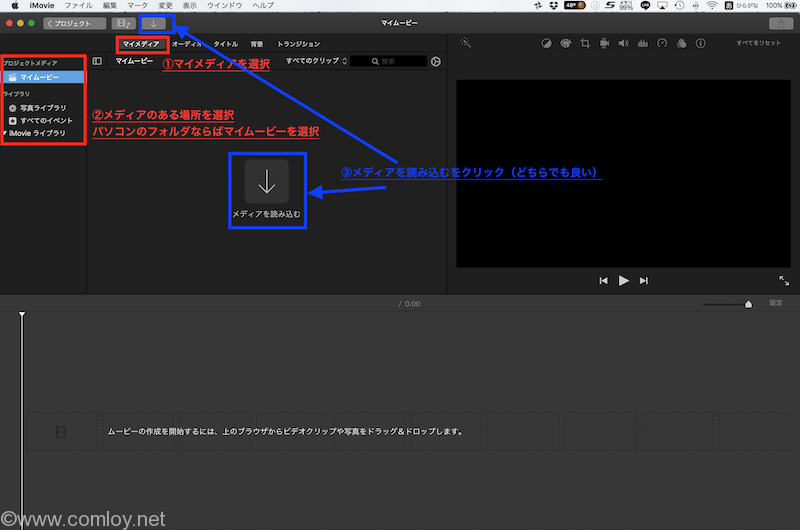Viewport: 800px width, 530px height.
Task: Click the 48° temperature menu bar indicator
Action: pos(574,6)
